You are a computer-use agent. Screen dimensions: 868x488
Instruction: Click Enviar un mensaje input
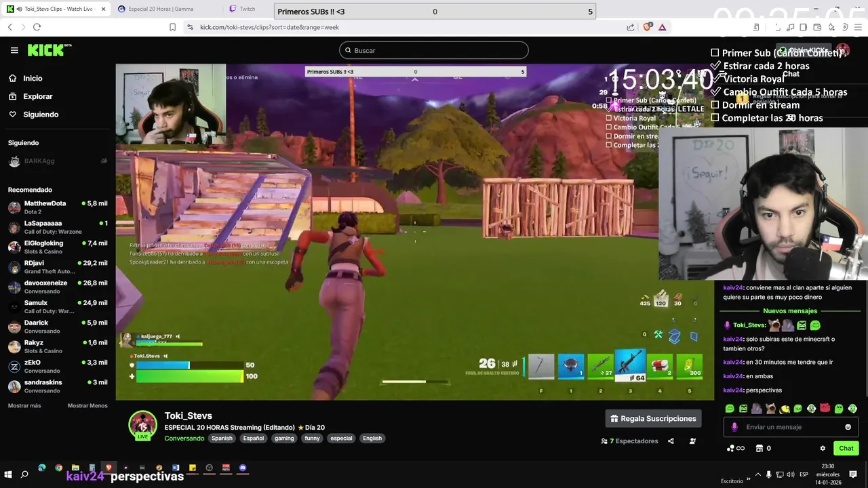tap(790, 427)
